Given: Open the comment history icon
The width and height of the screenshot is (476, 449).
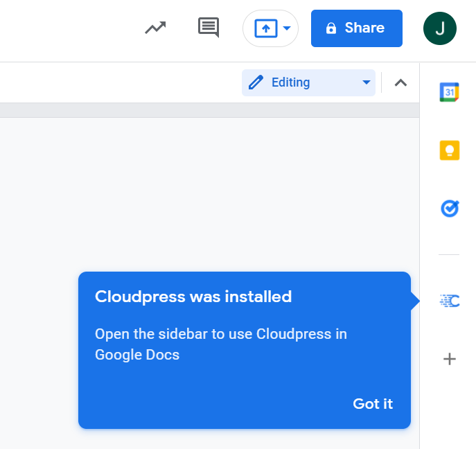Looking at the screenshot, I should tap(209, 28).
